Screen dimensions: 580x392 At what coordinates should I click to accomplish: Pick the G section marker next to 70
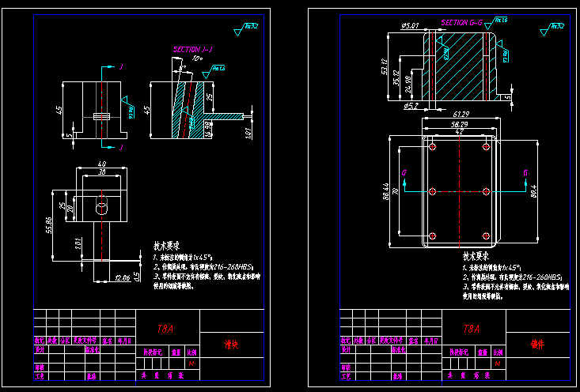(404, 173)
